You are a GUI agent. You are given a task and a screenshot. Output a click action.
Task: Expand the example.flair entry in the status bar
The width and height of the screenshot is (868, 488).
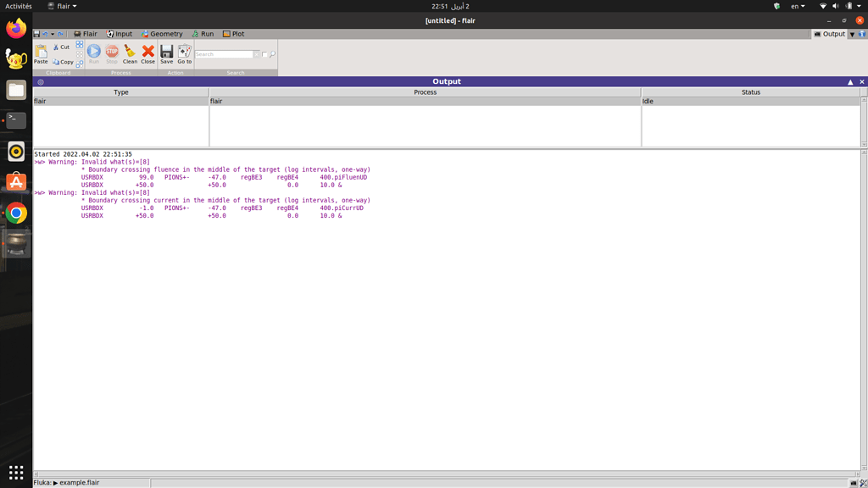coord(56,482)
